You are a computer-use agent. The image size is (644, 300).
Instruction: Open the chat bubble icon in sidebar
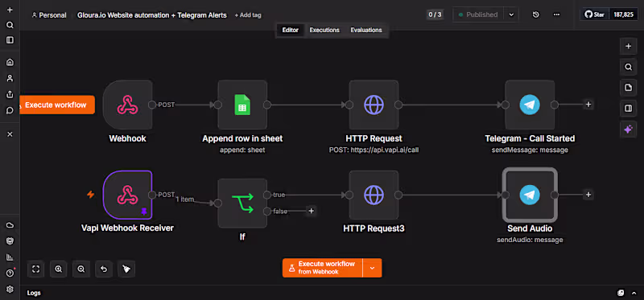pyautogui.click(x=10, y=110)
